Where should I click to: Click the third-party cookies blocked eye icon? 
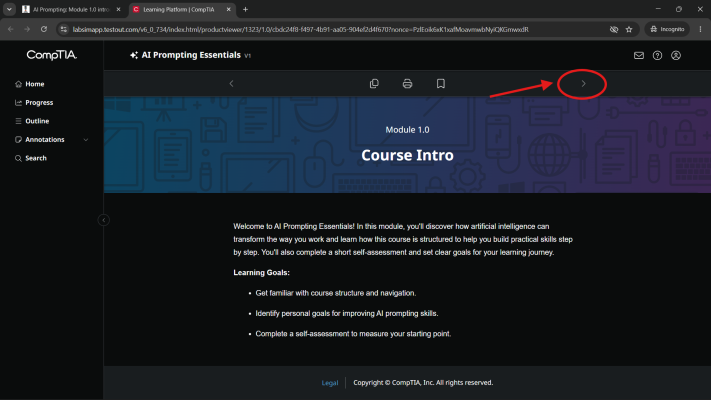[614, 29]
